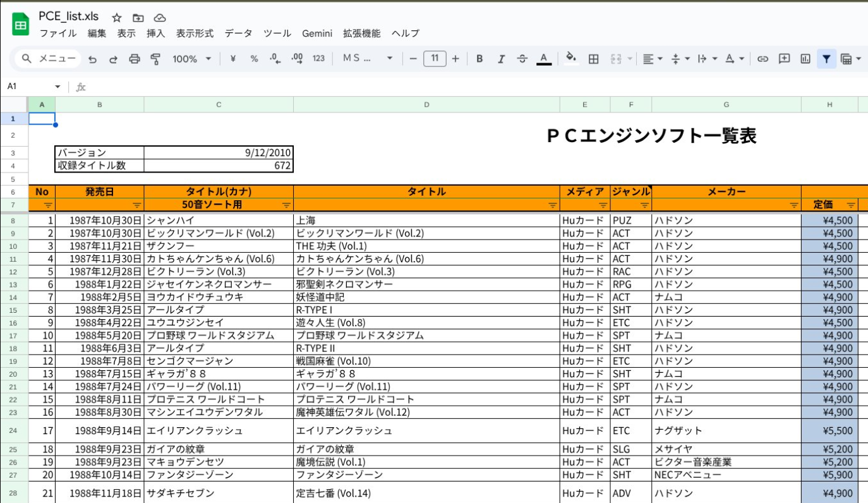This screenshot has height=503, width=868.
Task: Click the insert link icon
Action: click(x=763, y=59)
